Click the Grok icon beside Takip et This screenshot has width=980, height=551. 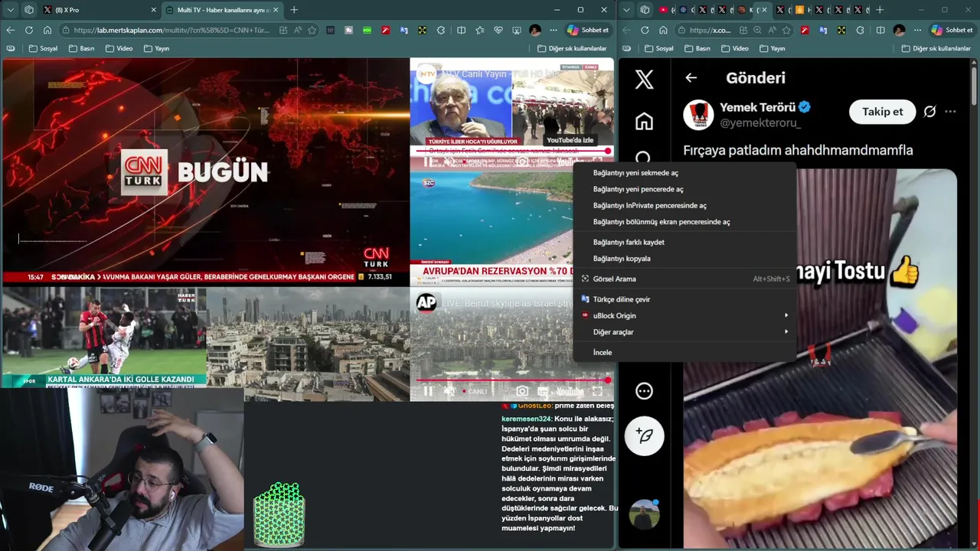click(929, 112)
